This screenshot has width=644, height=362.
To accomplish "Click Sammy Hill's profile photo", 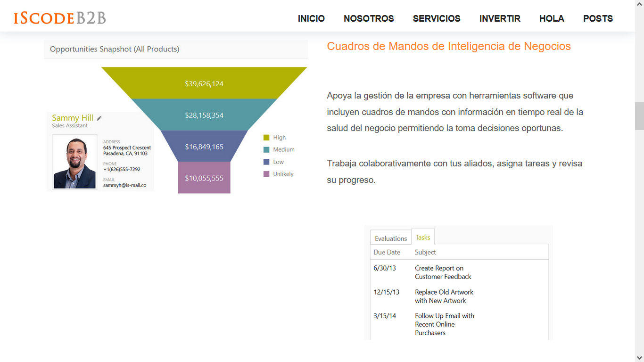I will (x=74, y=162).
